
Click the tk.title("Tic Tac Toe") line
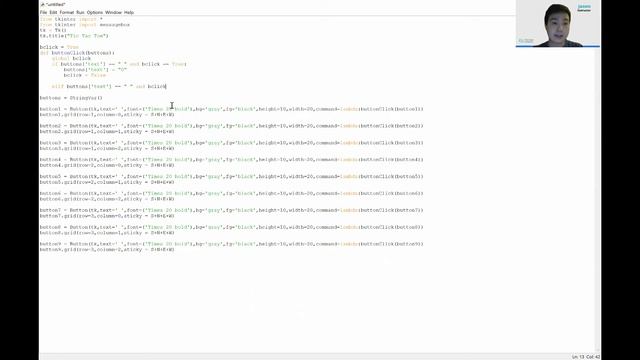coord(74,36)
